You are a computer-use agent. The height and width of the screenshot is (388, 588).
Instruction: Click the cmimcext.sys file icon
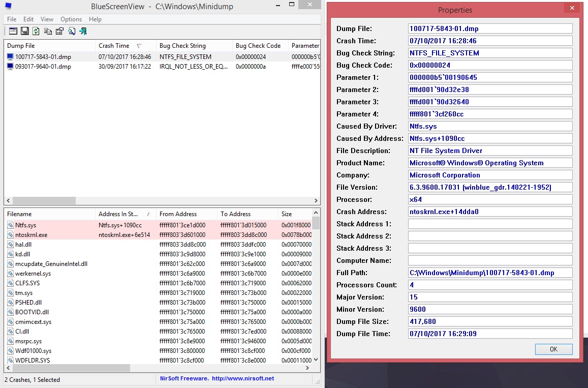[10, 322]
